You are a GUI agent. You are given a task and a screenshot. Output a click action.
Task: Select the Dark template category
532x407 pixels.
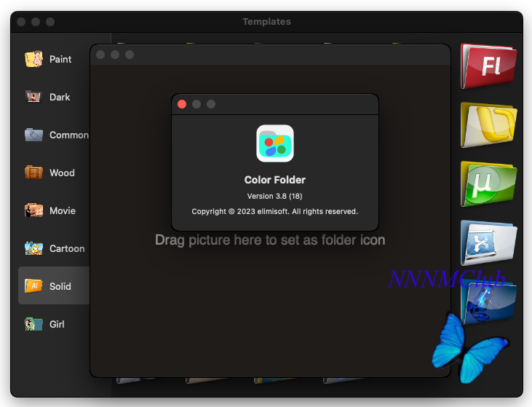pos(54,97)
